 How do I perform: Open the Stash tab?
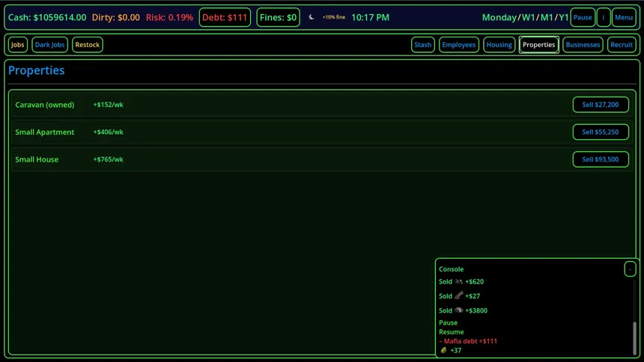coord(423,45)
